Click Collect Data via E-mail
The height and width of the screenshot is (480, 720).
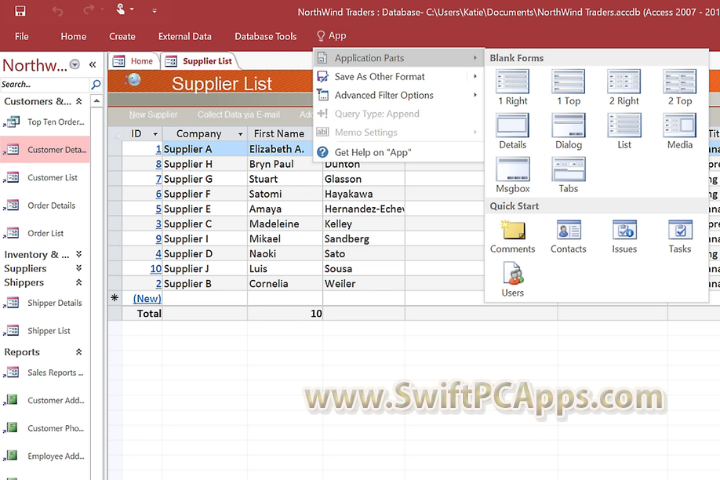click(x=238, y=115)
